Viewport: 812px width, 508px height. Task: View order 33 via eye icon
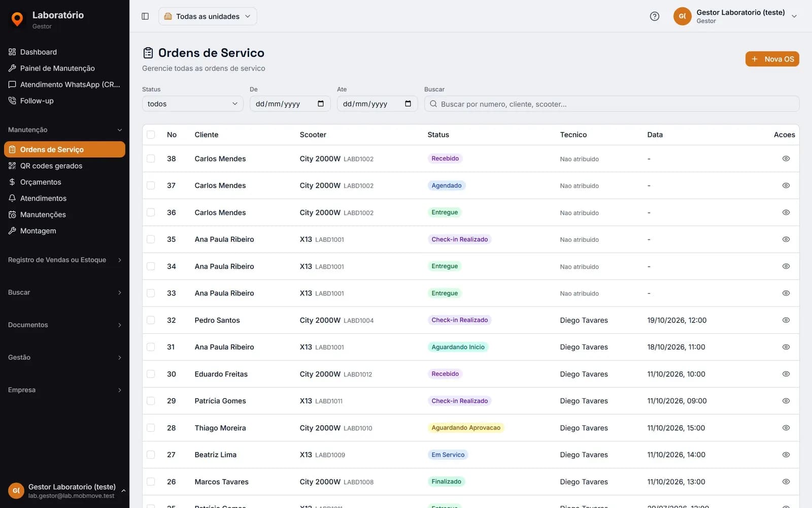[786, 293]
